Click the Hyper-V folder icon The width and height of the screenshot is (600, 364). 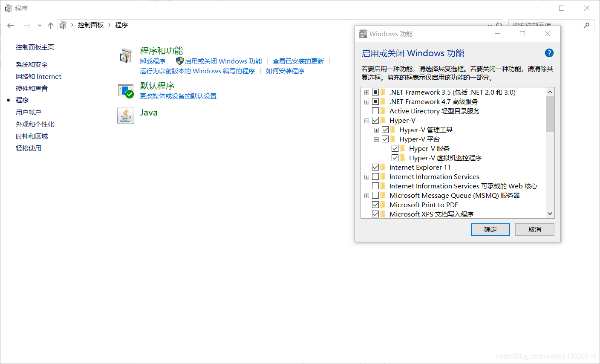click(383, 120)
